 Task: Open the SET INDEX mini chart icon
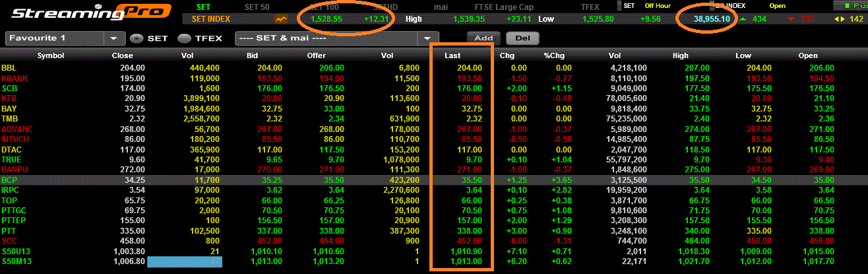pos(282,19)
